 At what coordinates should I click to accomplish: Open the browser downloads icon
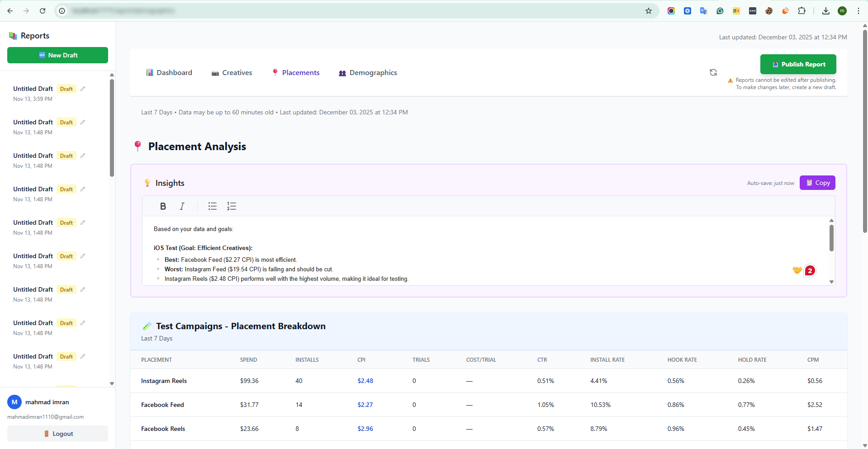825,11
